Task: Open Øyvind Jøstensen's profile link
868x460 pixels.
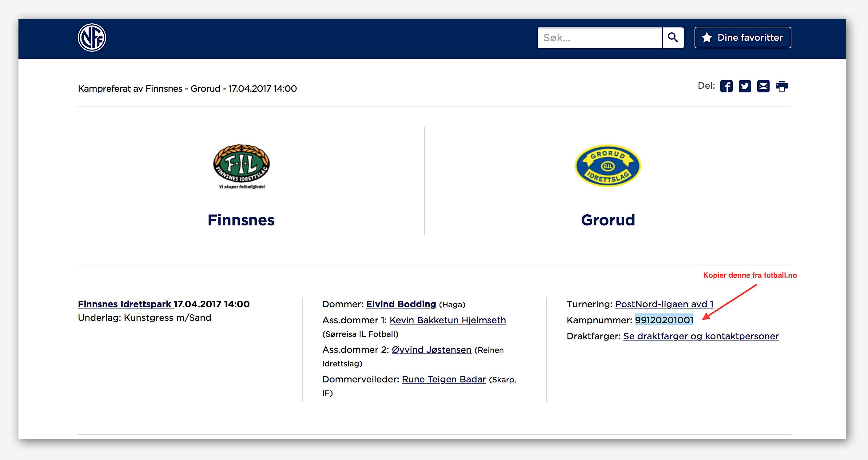Action: (431, 350)
